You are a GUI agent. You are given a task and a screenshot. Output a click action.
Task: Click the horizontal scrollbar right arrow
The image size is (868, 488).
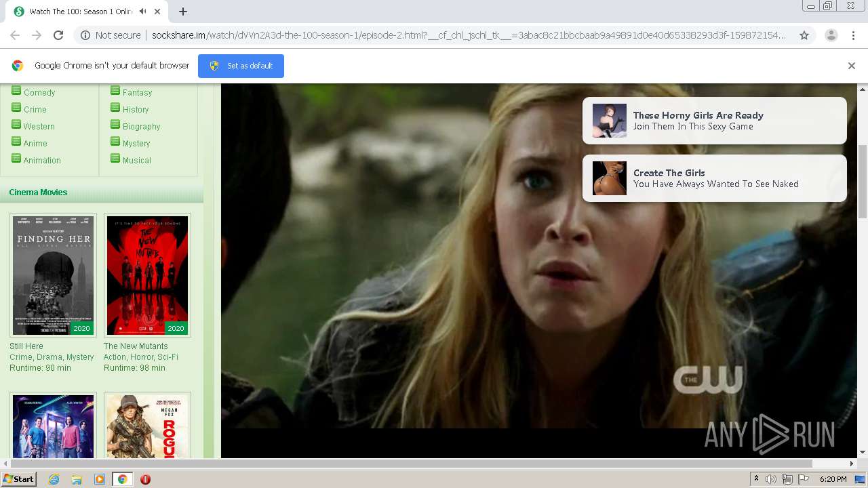tap(852, 464)
